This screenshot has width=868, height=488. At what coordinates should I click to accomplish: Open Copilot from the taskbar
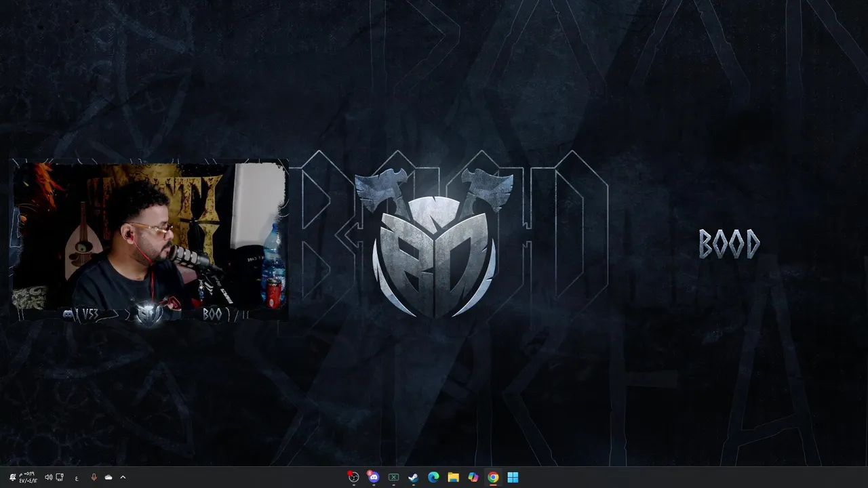click(473, 477)
